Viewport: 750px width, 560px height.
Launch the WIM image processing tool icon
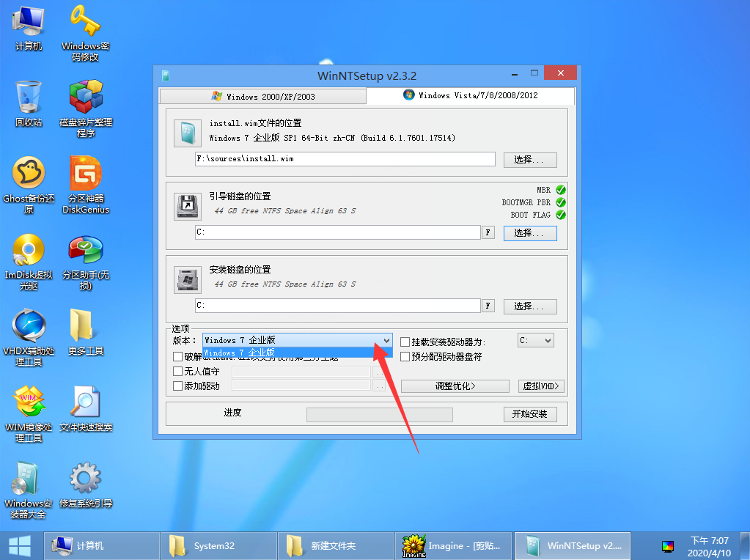[x=29, y=402]
